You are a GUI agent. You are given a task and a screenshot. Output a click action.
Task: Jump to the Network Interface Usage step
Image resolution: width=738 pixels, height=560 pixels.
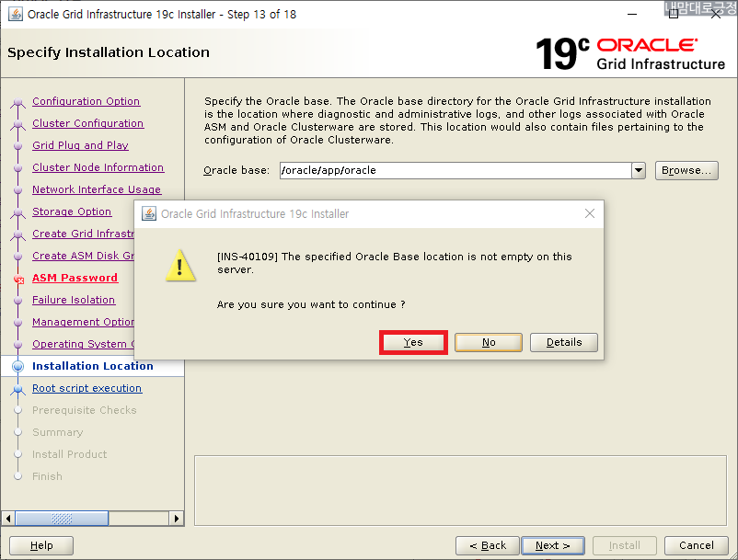click(97, 189)
